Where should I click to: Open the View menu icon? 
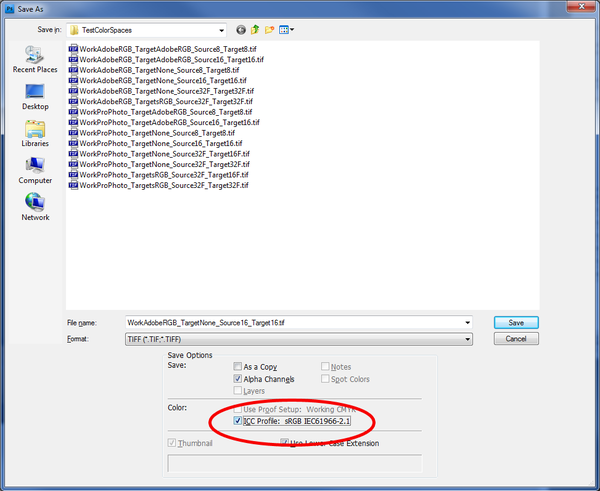(x=286, y=30)
